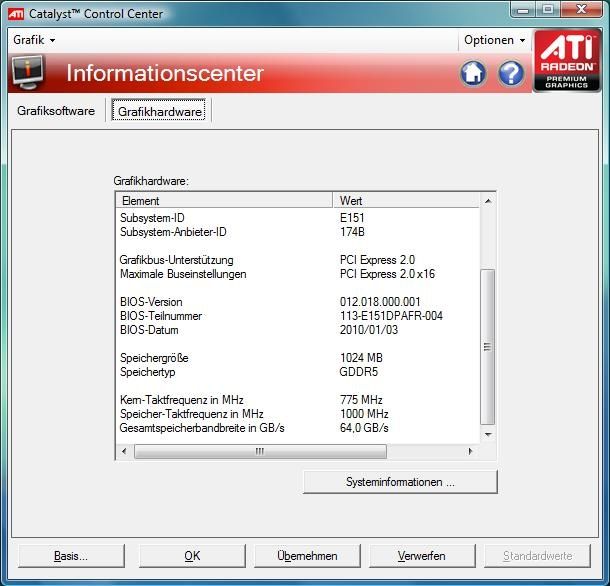The width and height of the screenshot is (610, 586).
Task: Minimize the Catalyst Control Center window
Action: tap(523, 10)
